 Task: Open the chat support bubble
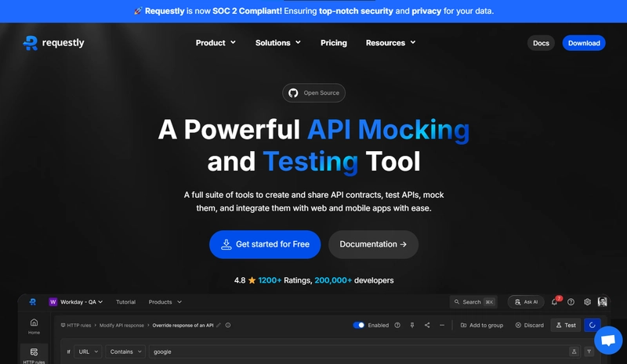608,341
